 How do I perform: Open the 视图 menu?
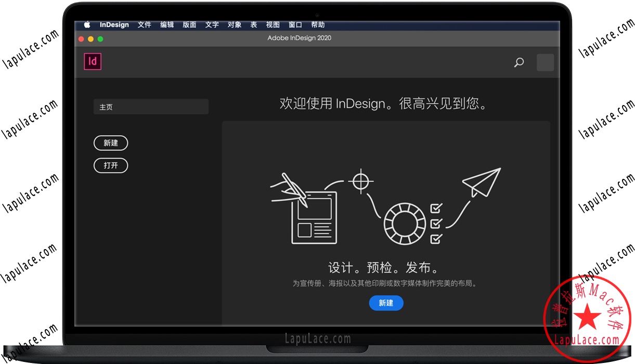(x=273, y=25)
